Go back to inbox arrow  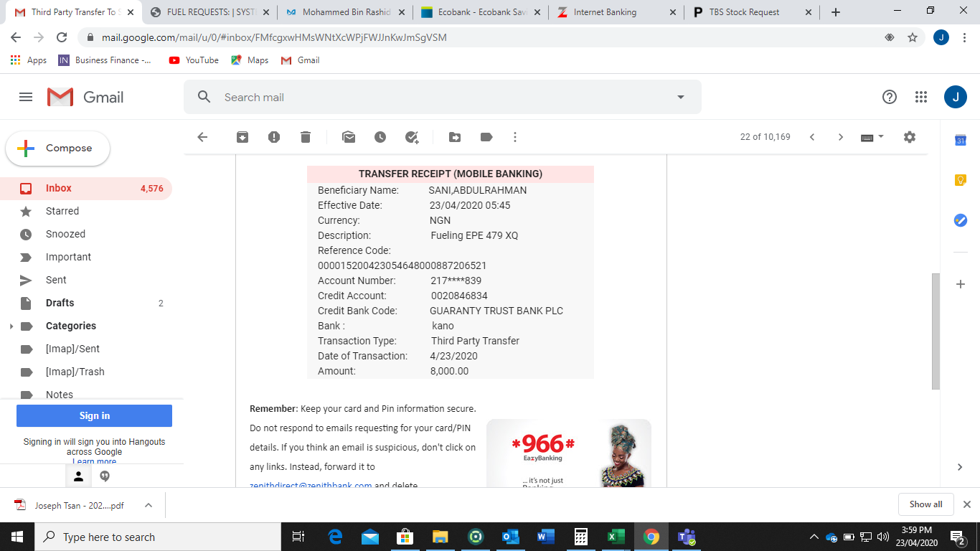pos(202,137)
